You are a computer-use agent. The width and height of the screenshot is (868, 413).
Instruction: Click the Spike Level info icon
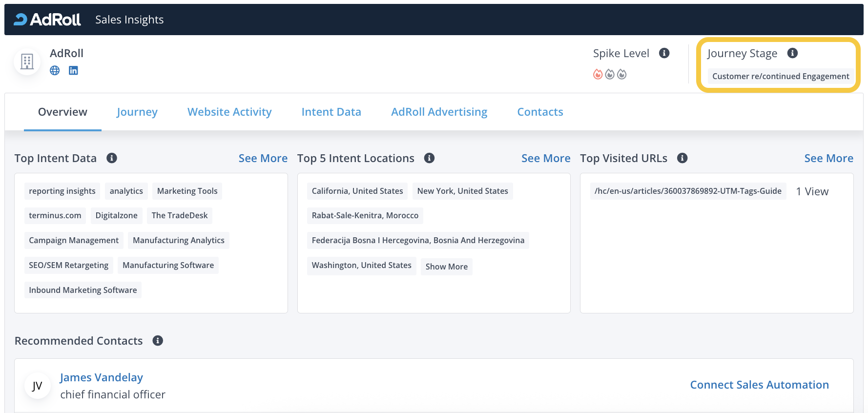coord(664,53)
